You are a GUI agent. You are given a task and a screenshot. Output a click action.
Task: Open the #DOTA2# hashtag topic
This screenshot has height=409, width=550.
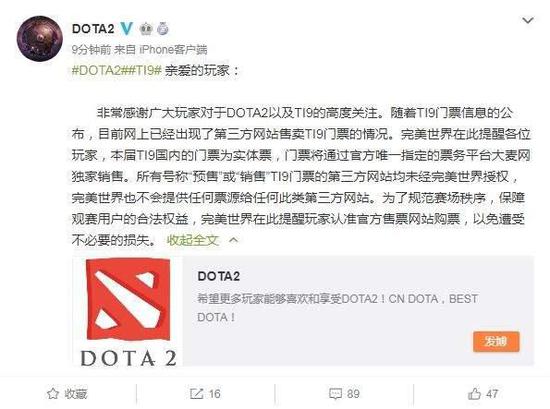96,71
